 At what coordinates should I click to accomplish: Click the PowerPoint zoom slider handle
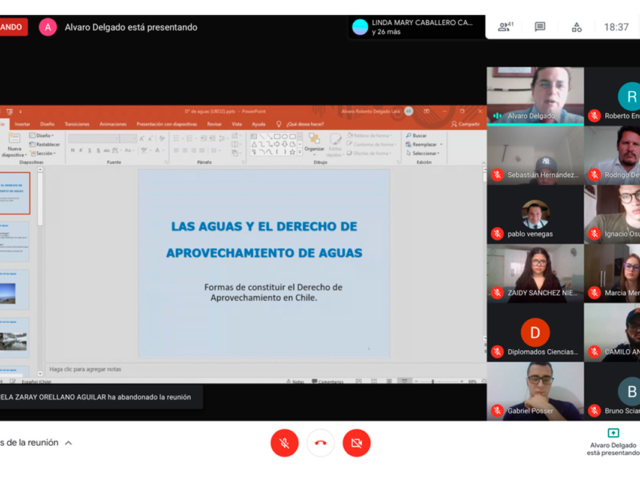[x=433, y=381]
